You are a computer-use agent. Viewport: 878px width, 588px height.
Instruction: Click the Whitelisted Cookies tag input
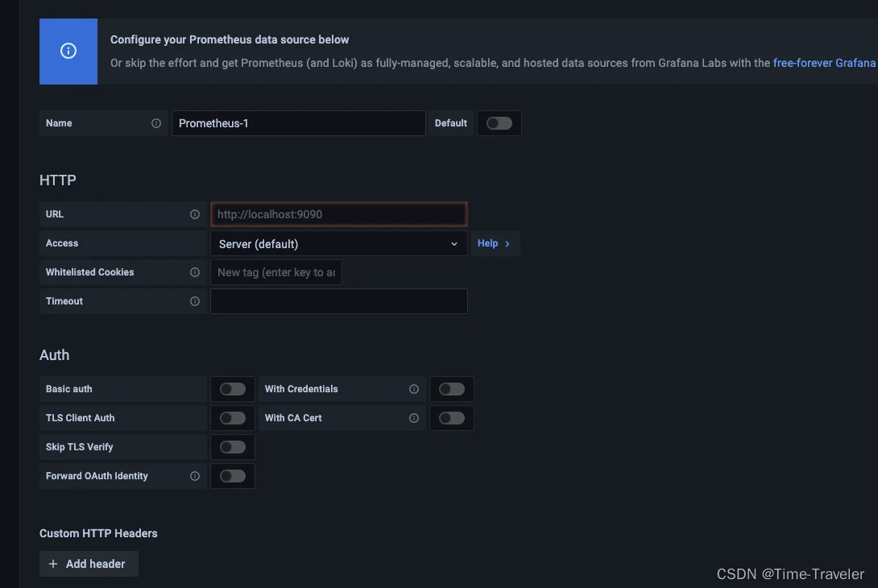(276, 272)
